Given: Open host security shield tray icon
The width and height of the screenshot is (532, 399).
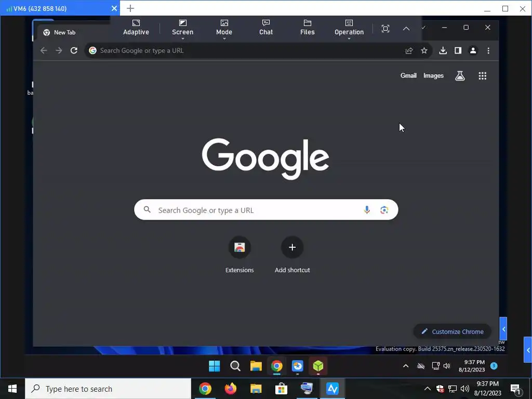Looking at the screenshot, I should tap(440, 389).
